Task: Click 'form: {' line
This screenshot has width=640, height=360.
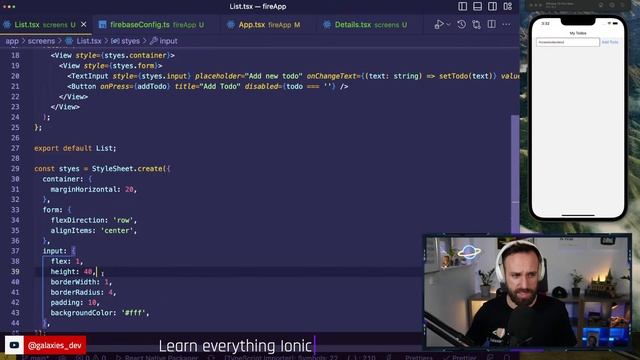Action: click(x=57, y=210)
